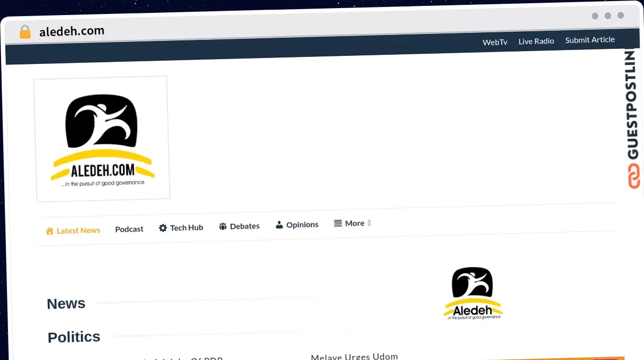Open the WebTv link in top bar
This screenshot has width=644, height=360.
(495, 42)
